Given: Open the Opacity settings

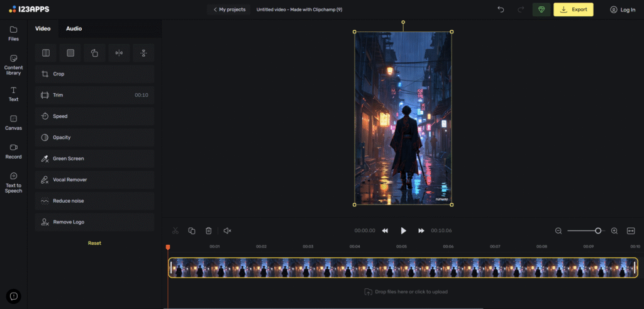Looking at the screenshot, I should click(94, 137).
